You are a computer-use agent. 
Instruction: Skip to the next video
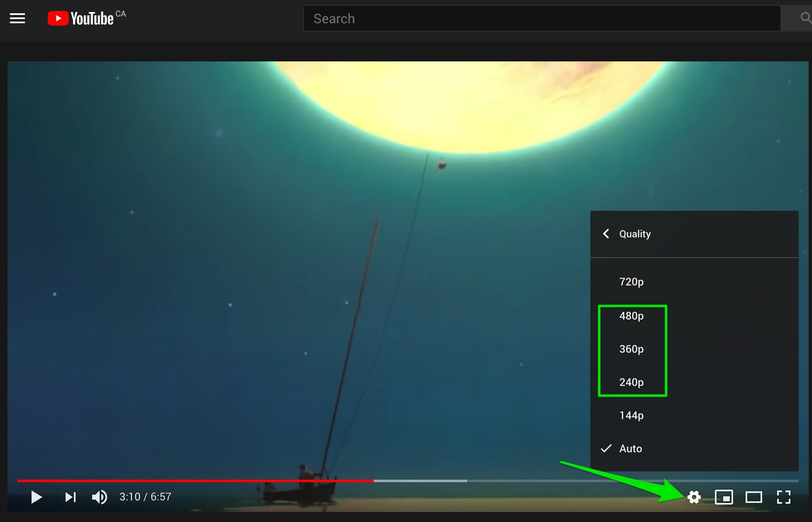pyautogui.click(x=70, y=497)
